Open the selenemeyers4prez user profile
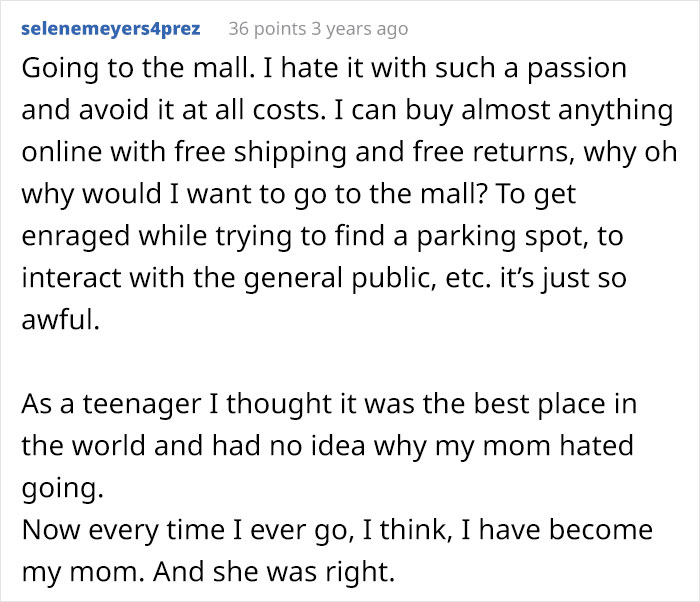700x602 pixels. click(x=110, y=29)
